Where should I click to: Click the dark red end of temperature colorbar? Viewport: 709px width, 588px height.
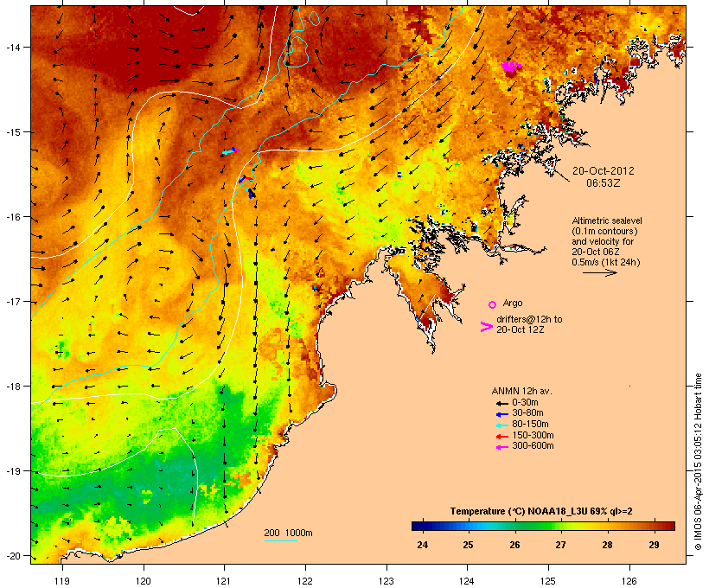(x=669, y=526)
